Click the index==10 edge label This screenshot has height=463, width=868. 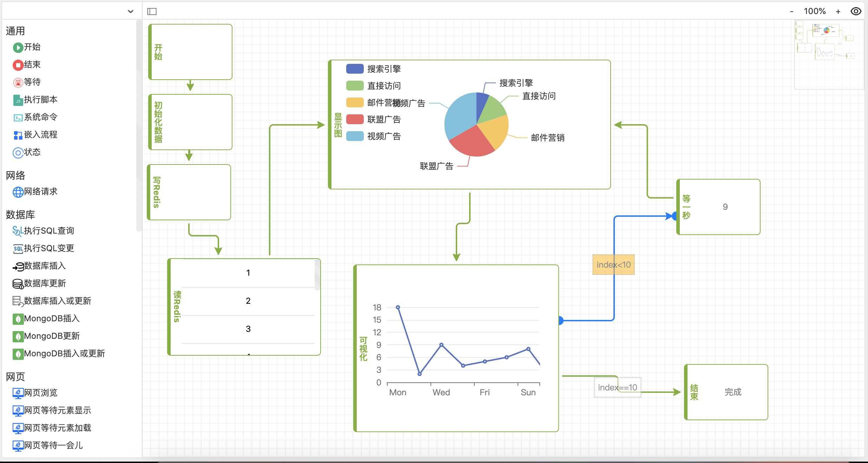click(617, 388)
